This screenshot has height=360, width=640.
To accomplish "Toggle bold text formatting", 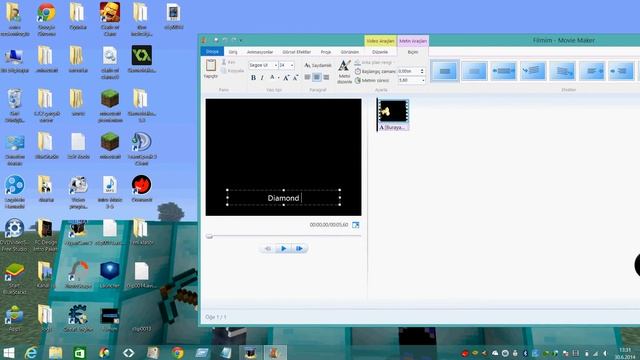I will pos(253,78).
